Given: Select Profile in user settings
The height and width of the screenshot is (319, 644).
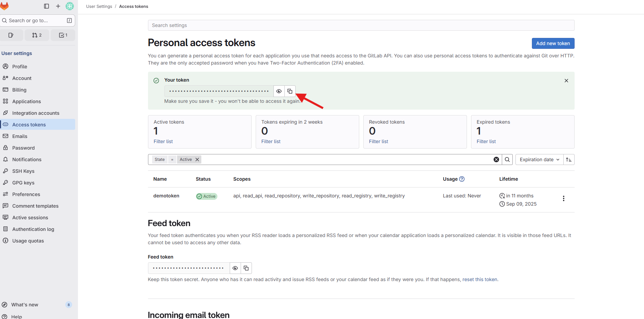Looking at the screenshot, I should pos(19,66).
